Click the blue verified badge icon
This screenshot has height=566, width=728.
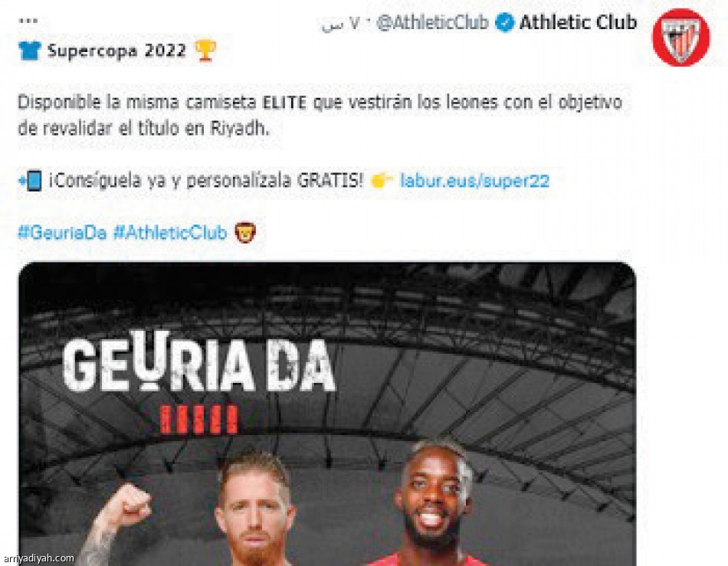tap(504, 22)
